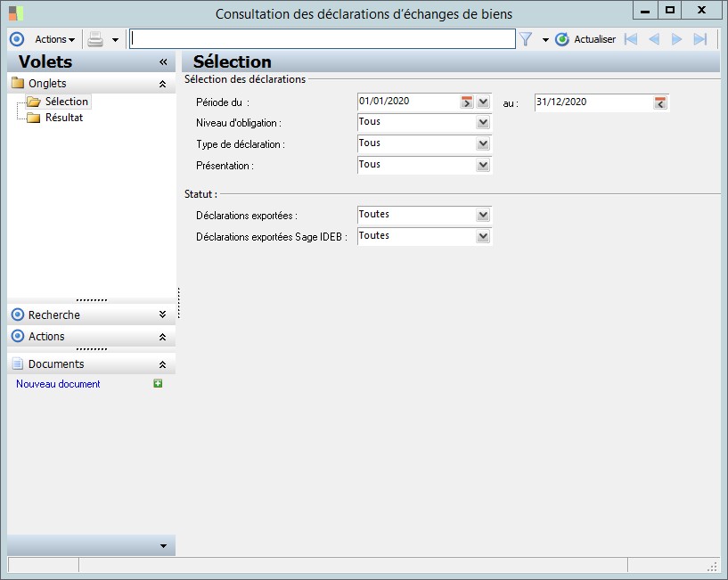728x580 pixels.
Task: Open calendar picker for the end date
Action: (660, 102)
